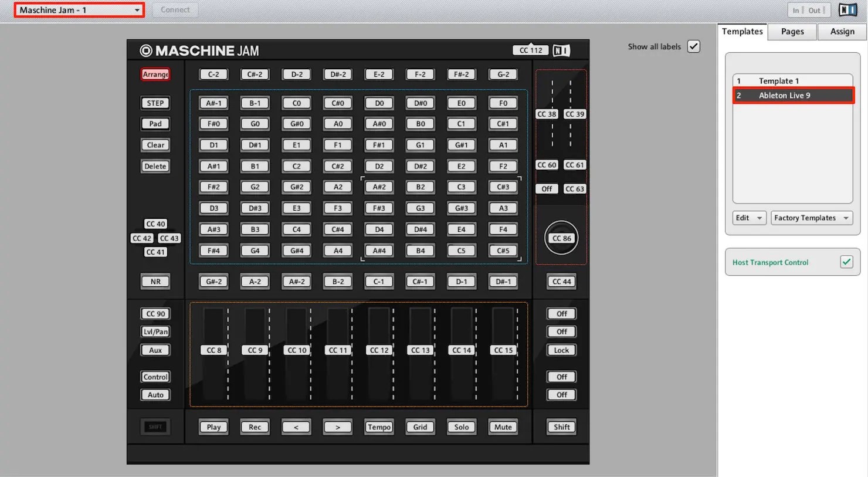Viewport: 868px width, 477px height.
Task: Uncheck Show all labels
Action: click(x=693, y=46)
